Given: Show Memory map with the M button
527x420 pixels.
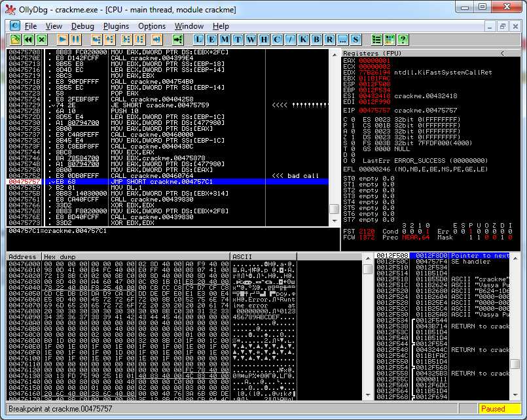Looking at the screenshot, I should [x=225, y=40].
